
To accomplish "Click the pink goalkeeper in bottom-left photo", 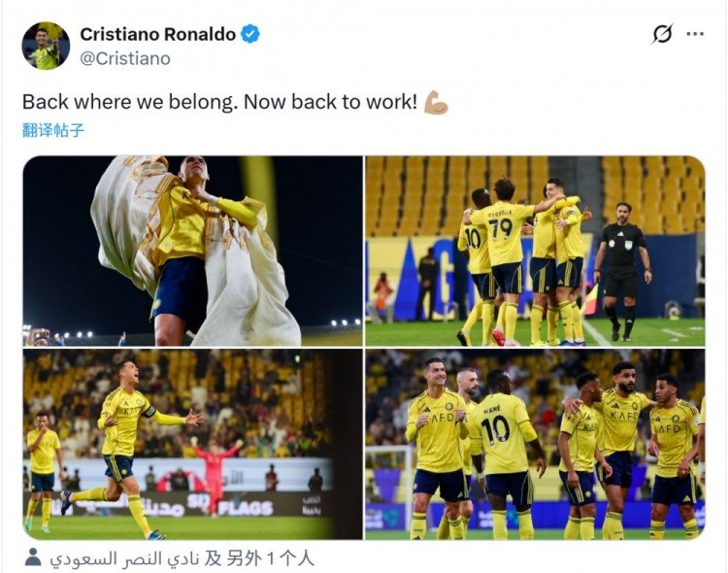I will click(x=215, y=474).
